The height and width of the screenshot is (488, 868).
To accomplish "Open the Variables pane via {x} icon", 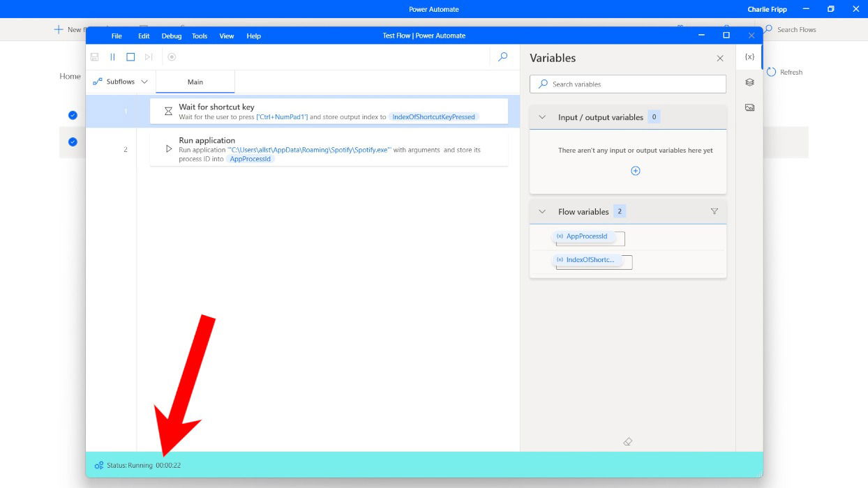I will (749, 56).
